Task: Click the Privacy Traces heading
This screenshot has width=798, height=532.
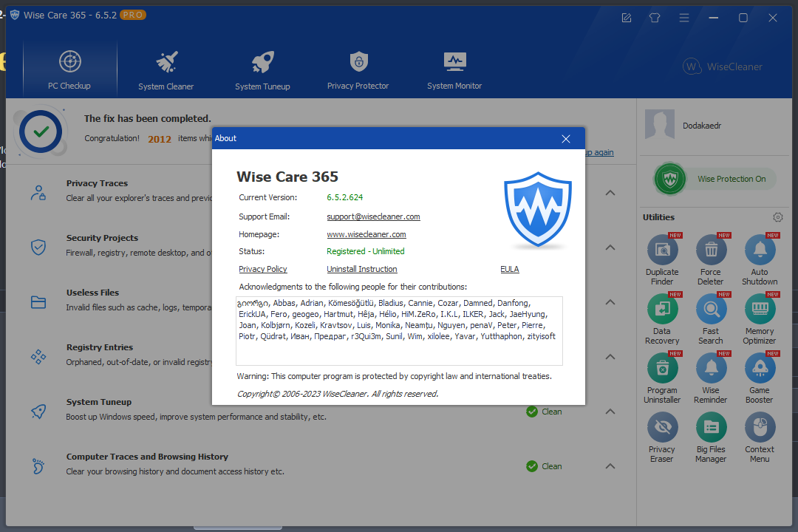Action: (x=98, y=183)
